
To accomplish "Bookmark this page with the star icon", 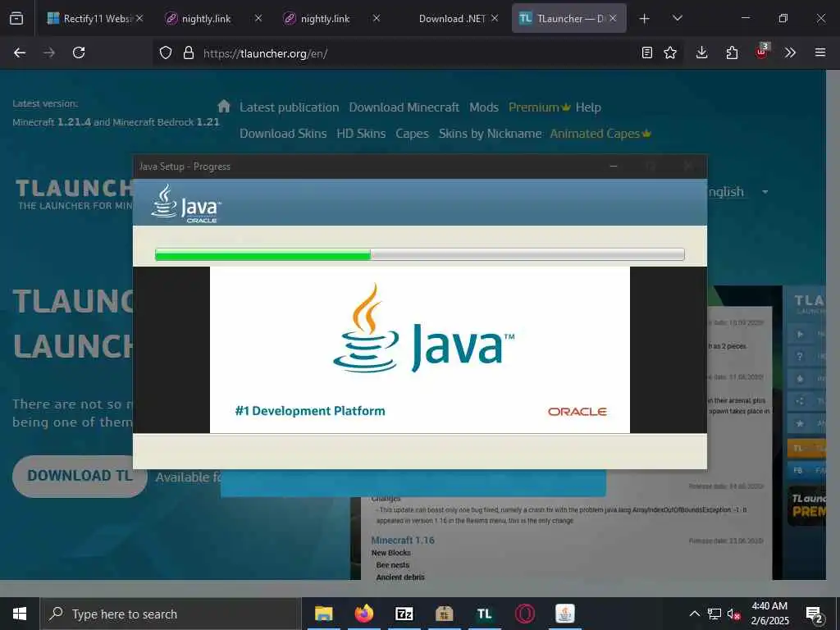I will pyautogui.click(x=670, y=52).
